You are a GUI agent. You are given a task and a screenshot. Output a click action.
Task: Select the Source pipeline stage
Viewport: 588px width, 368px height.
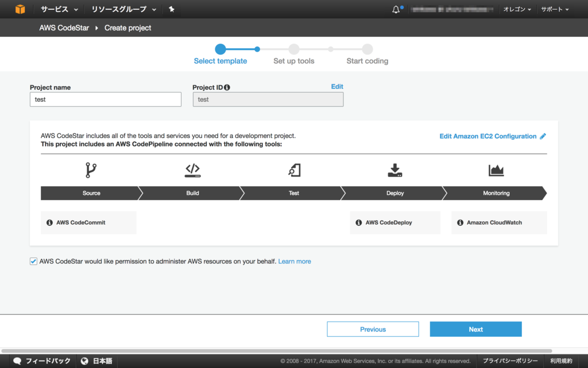(91, 193)
